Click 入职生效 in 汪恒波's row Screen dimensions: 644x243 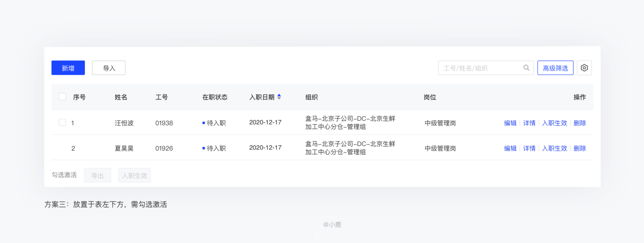point(555,123)
